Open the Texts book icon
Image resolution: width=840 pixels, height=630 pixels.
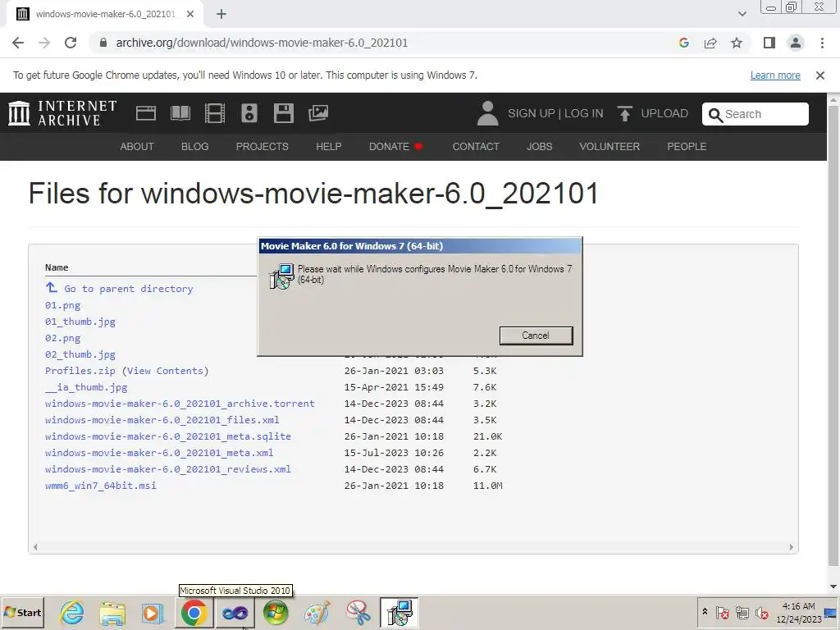click(x=180, y=113)
